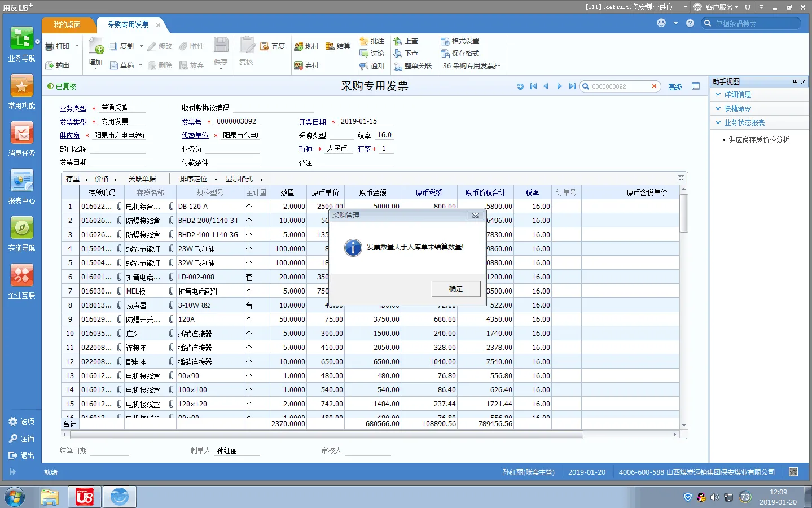Click 关联单据 in grid toolbar

[142, 179]
